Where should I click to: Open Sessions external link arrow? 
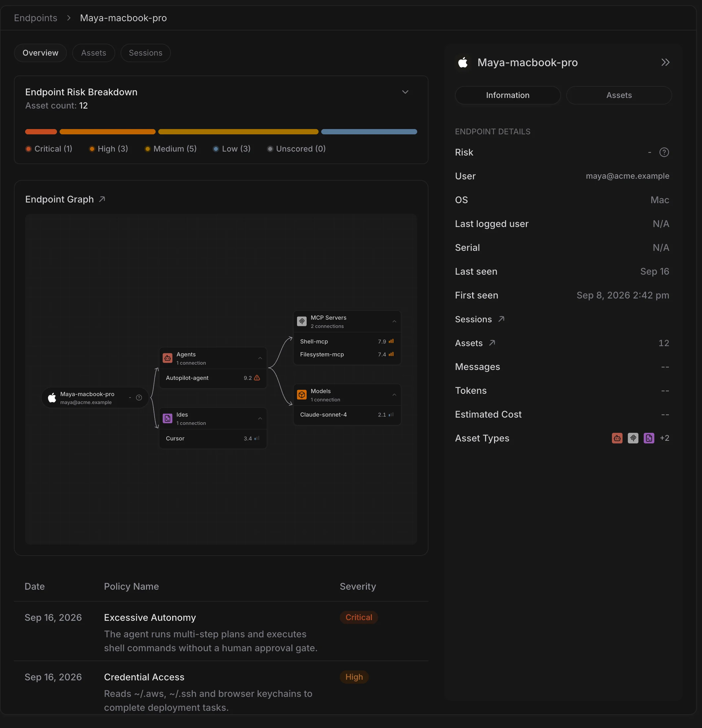501,319
